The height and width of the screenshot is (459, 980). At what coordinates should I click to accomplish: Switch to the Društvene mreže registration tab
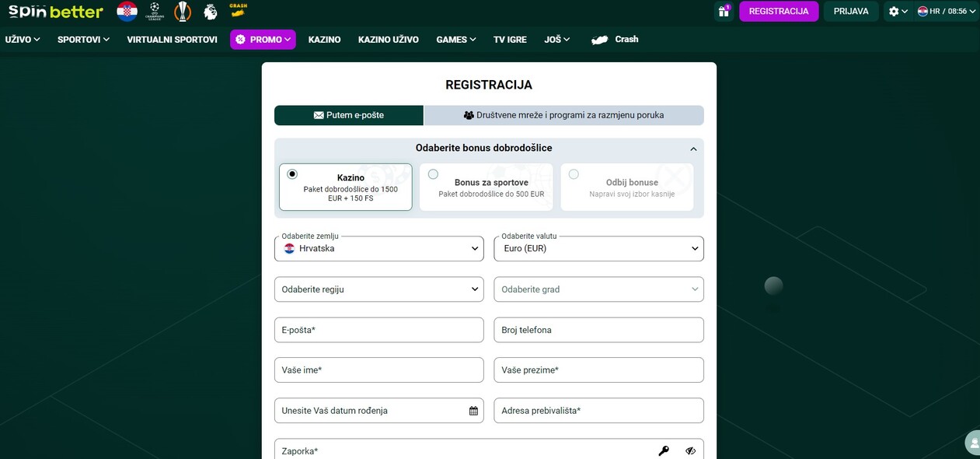tap(563, 114)
